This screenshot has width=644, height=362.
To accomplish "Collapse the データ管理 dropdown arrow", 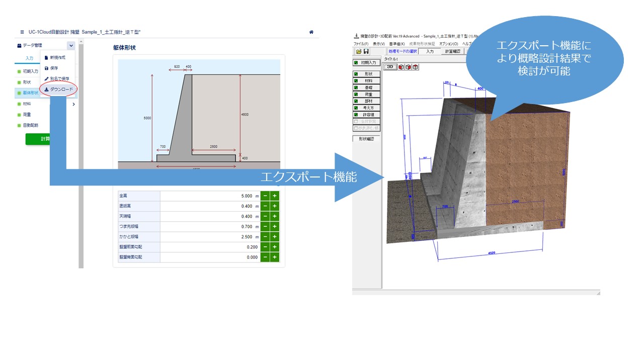I will tap(71, 45).
